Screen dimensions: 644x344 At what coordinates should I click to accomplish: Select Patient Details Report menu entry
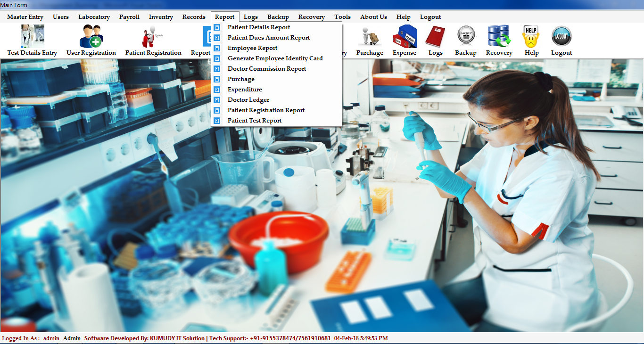click(259, 27)
